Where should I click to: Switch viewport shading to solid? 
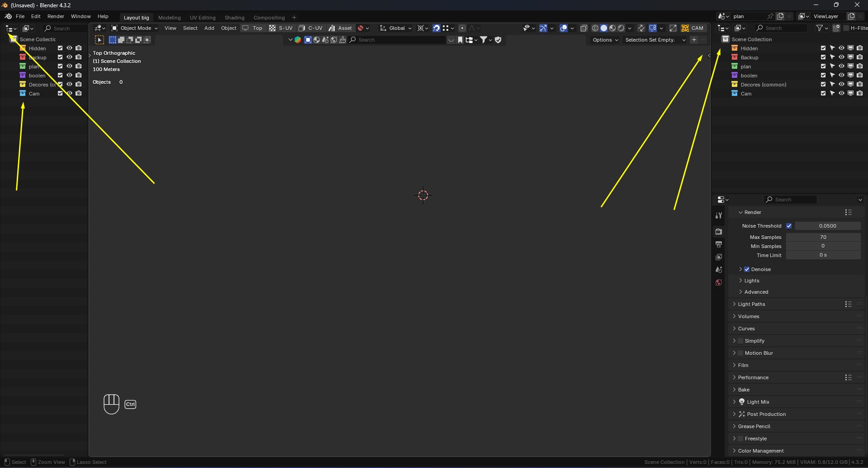coord(604,28)
